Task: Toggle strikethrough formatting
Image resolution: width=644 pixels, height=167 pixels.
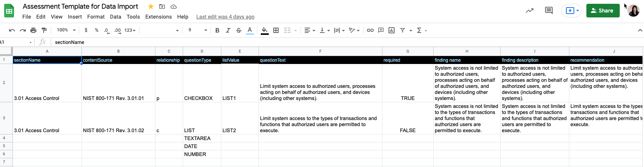Action: pos(239,30)
